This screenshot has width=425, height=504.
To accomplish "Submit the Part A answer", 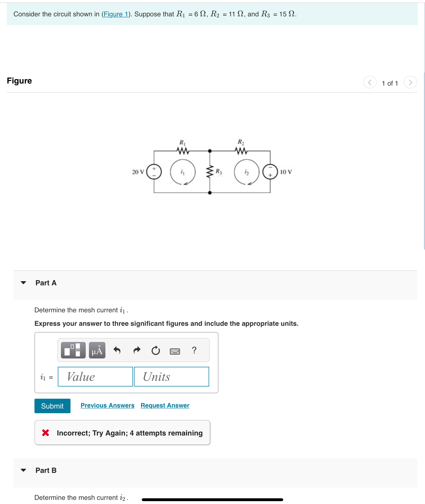I will point(52,406).
